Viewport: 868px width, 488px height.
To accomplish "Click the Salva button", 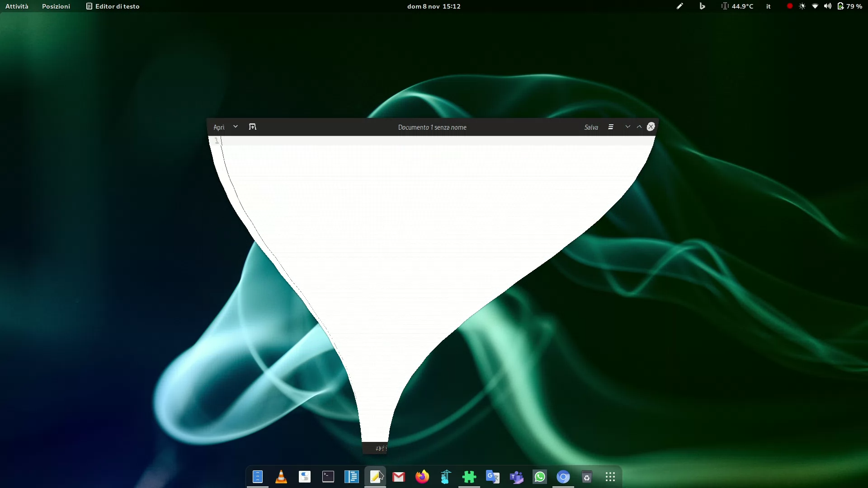I will pyautogui.click(x=591, y=127).
